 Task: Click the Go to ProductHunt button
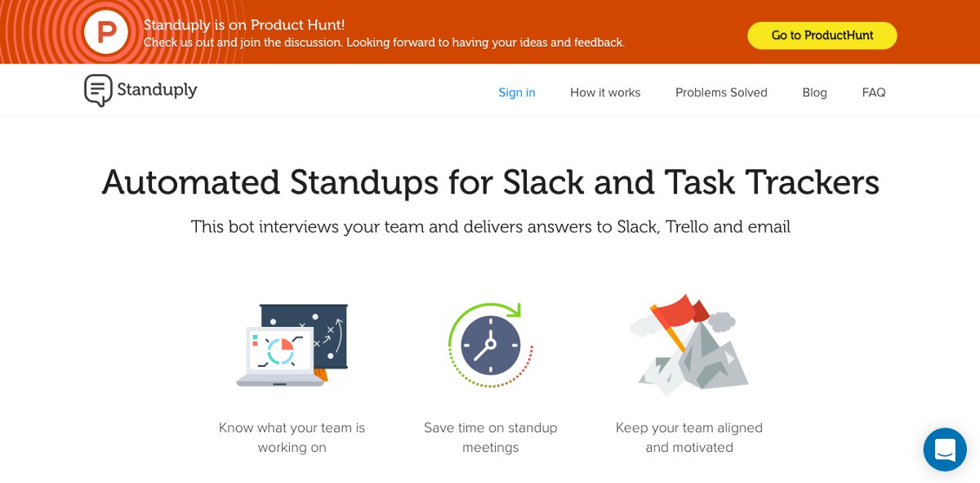pos(822,35)
